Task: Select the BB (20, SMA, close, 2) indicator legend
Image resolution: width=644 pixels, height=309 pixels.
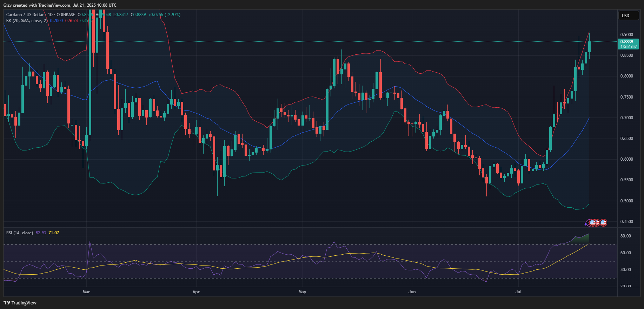Action: click(27, 21)
